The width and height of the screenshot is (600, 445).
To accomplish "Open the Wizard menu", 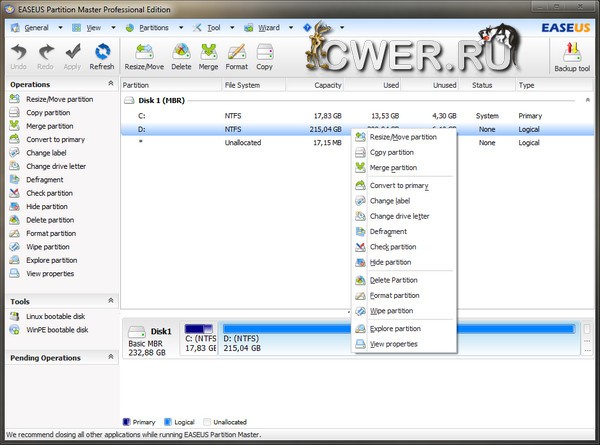I will click(270, 28).
